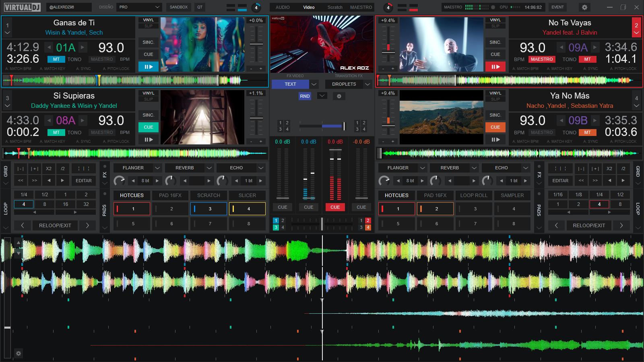Click the next-page arrow beside right RELOOP/EXIT
This screenshot has width=644, height=362.
(x=621, y=225)
